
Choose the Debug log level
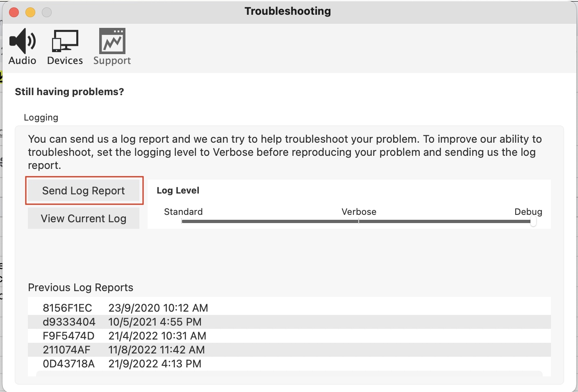528,212
